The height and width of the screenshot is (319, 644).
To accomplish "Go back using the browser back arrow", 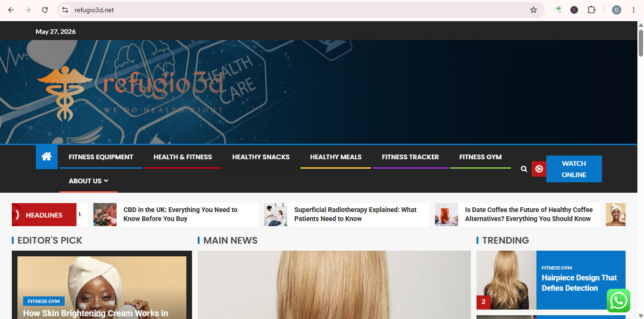I will click(11, 10).
